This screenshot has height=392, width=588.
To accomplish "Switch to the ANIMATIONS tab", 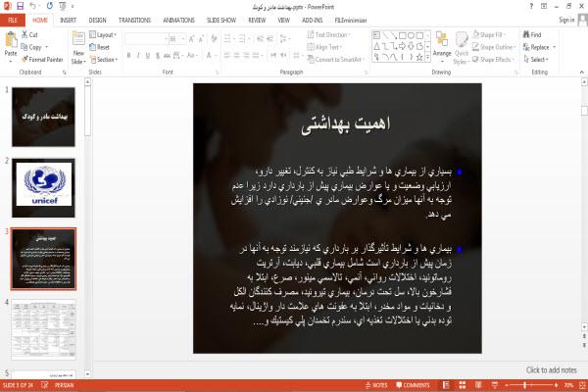I will [179, 20].
